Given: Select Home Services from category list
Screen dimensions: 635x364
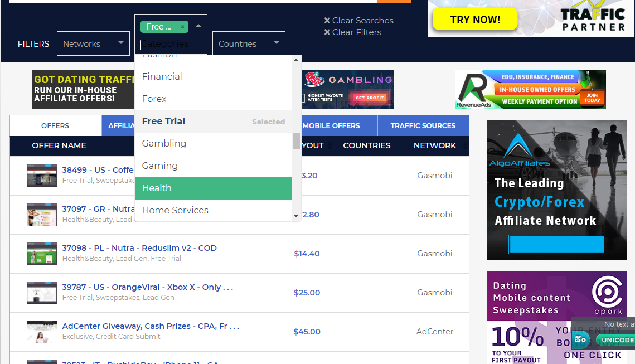Looking at the screenshot, I should tap(213, 210).
